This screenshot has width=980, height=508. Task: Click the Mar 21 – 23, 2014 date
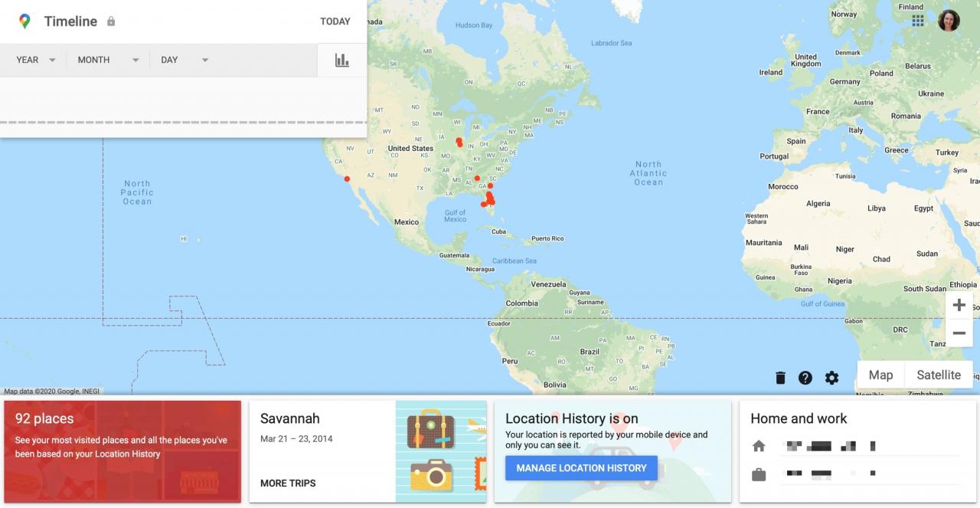(296, 439)
